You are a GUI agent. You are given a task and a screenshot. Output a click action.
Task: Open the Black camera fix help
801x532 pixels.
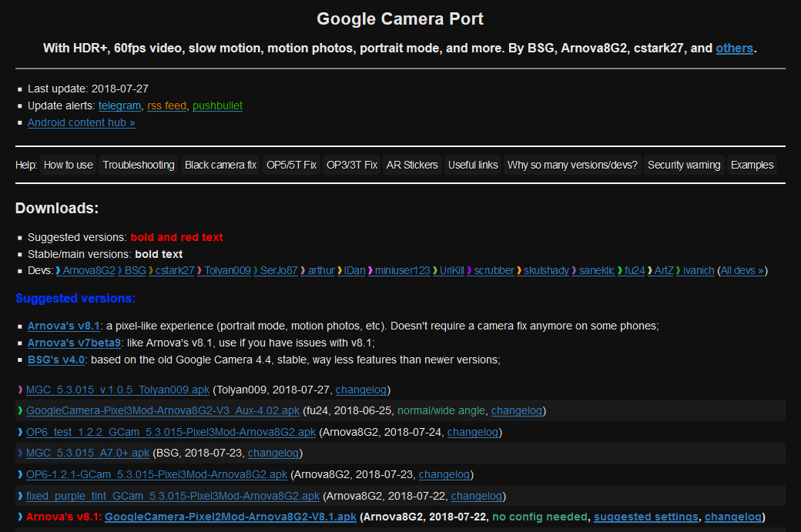pos(221,165)
